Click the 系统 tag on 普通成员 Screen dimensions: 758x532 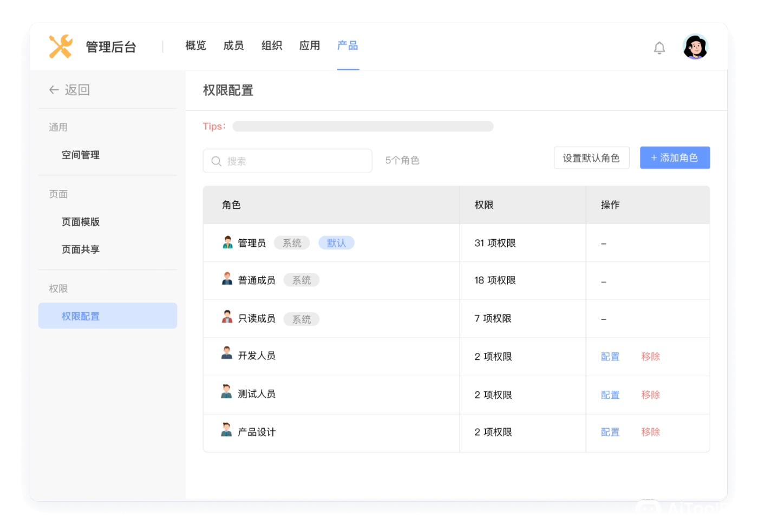(302, 280)
